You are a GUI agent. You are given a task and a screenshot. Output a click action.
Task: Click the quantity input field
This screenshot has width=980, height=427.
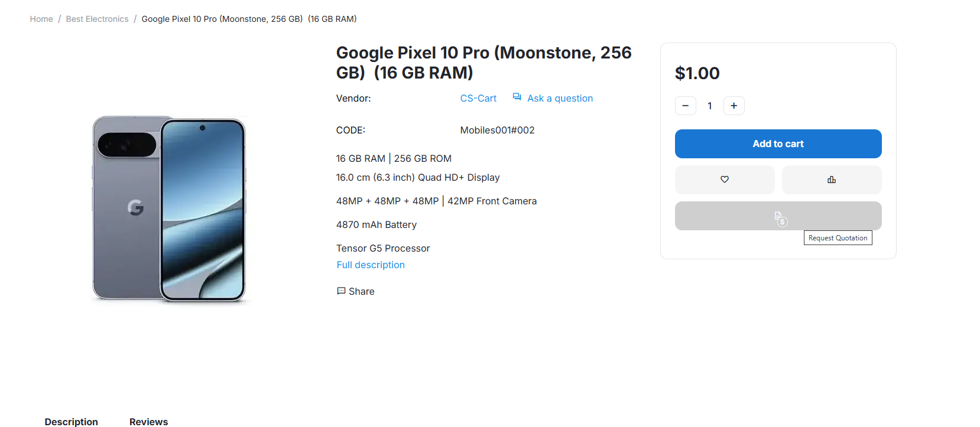[710, 106]
